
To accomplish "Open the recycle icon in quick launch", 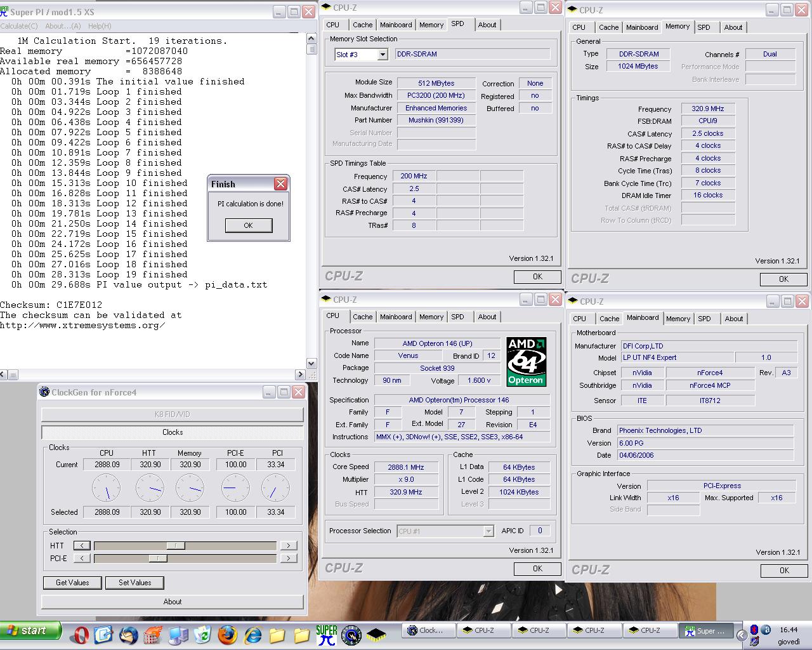I will [202, 633].
